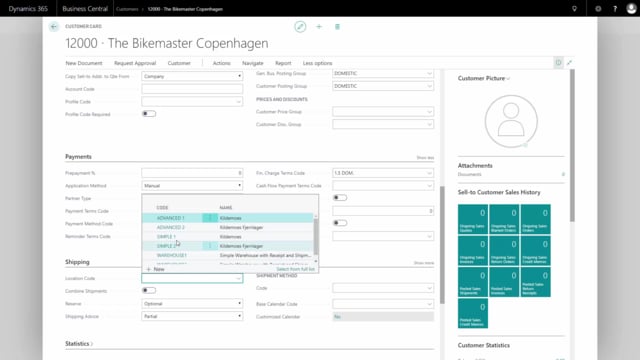Click the location list scroll-up arrow
Viewport: 640px width, 360px height.
coord(316,216)
